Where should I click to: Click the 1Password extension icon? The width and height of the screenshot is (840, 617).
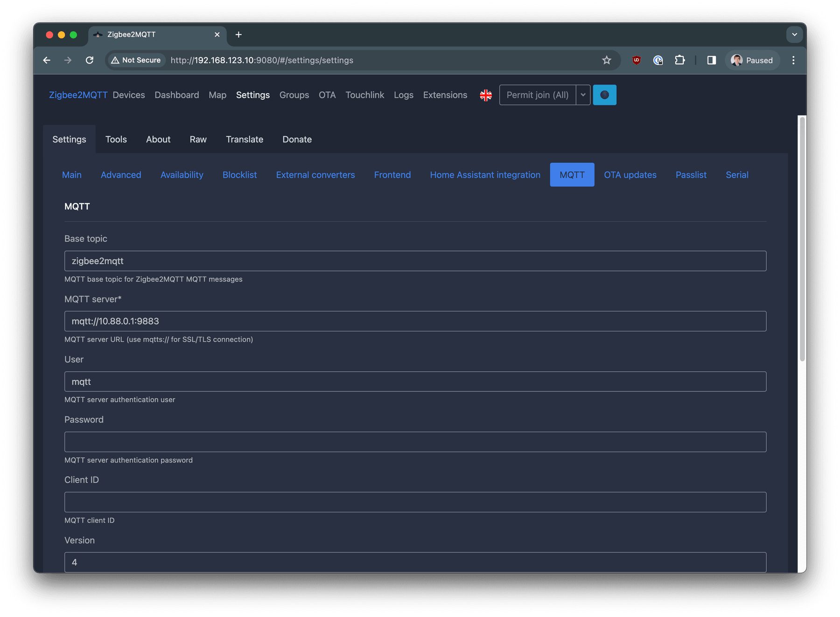pos(658,60)
